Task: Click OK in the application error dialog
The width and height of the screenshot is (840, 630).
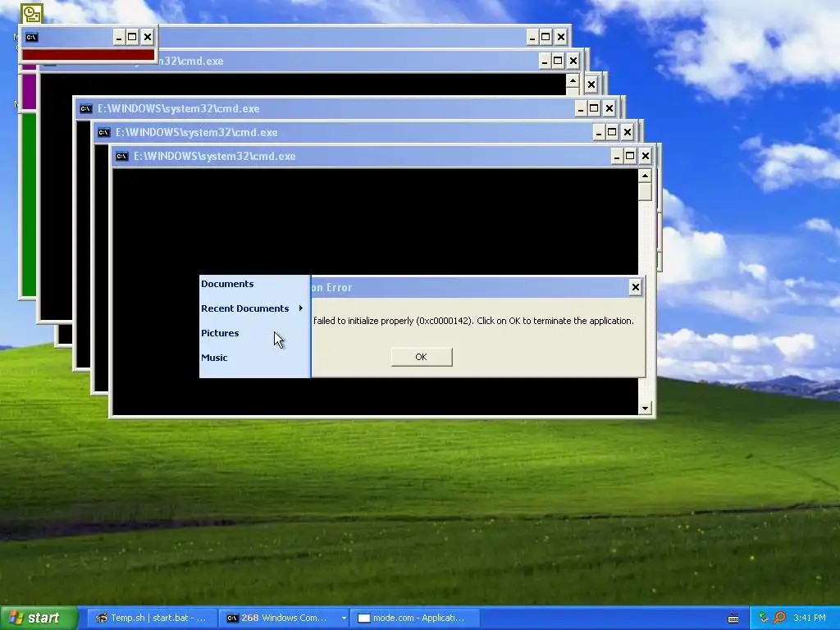Action: click(422, 357)
